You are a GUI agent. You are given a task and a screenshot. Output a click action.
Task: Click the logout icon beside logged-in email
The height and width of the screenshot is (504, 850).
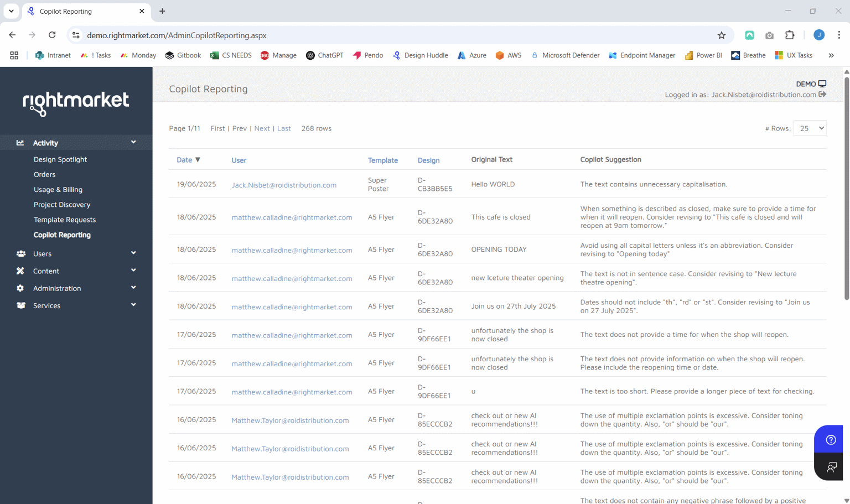(822, 95)
